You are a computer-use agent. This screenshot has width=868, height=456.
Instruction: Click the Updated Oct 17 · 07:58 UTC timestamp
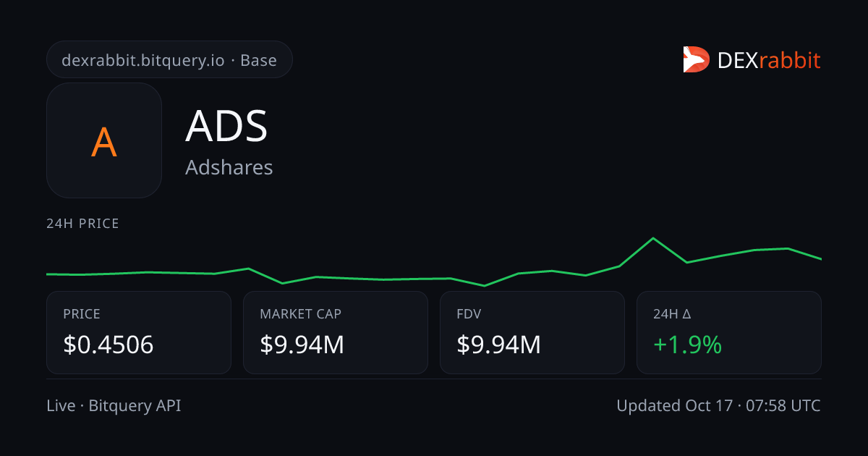click(x=718, y=406)
